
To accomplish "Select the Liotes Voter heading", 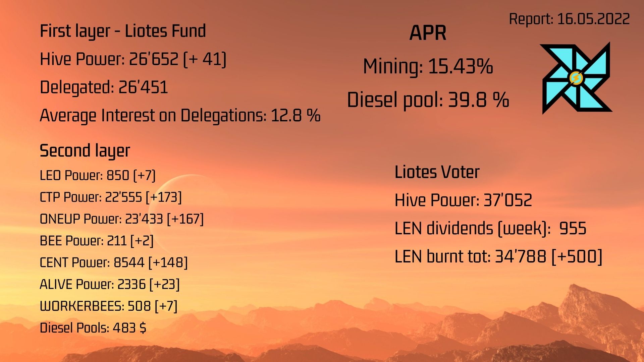I will click(437, 172).
